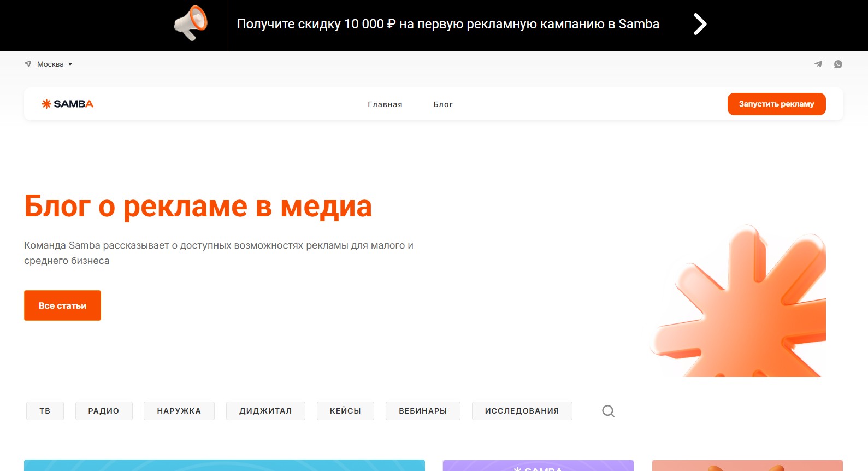Image resolution: width=868 pixels, height=471 pixels.
Task: Click the megaphone icon in the promo banner
Action: point(191,23)
